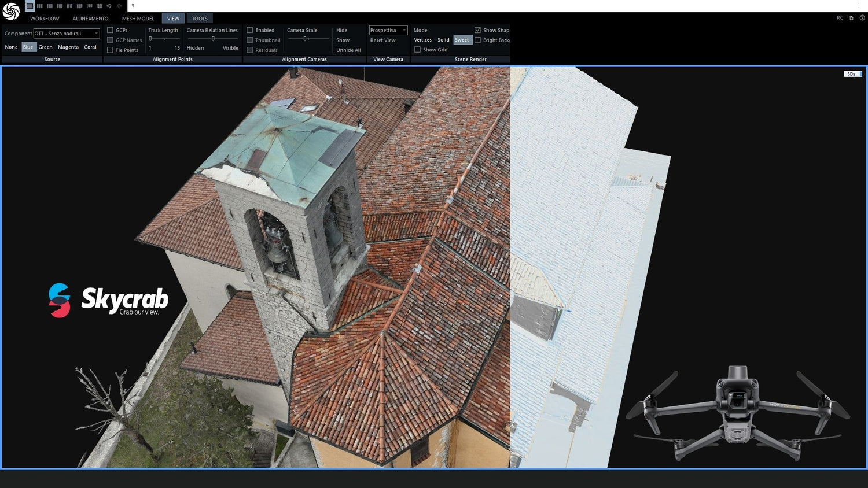
Task: Click the quick access toolbar arrow icon
Action: (133, 6)
